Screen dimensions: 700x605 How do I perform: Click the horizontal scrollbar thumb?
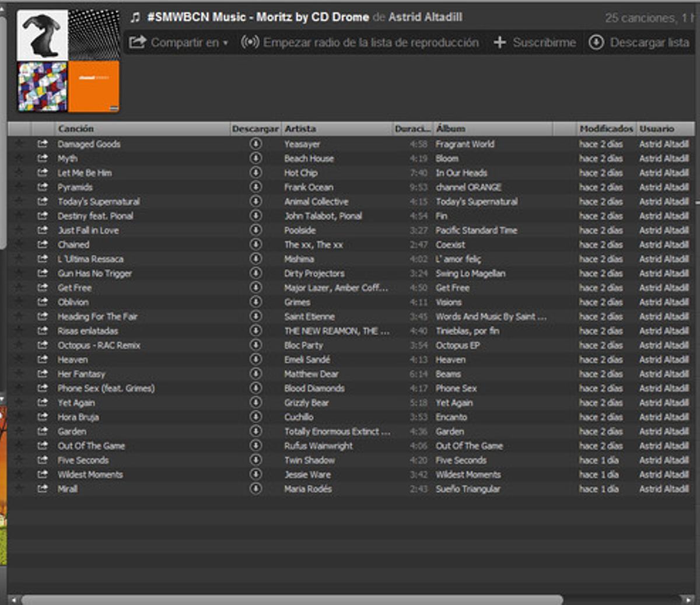(x=292, y=600)
